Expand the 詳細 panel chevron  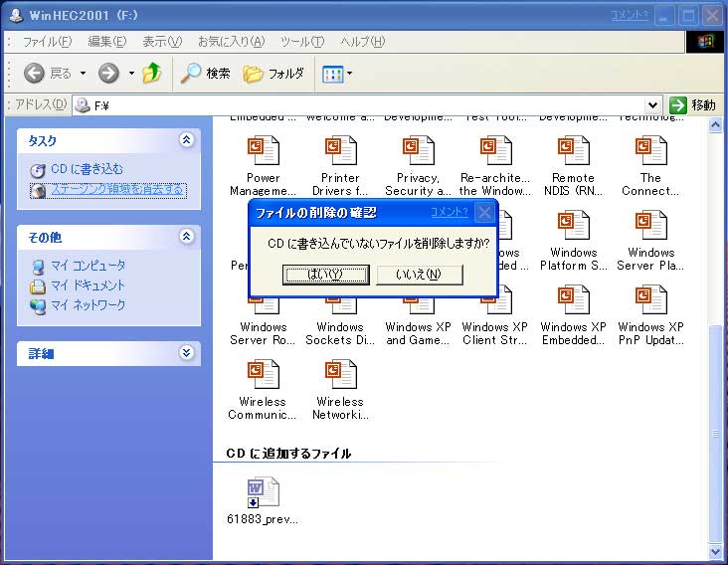pyautogui.click(x=186, y=353)
